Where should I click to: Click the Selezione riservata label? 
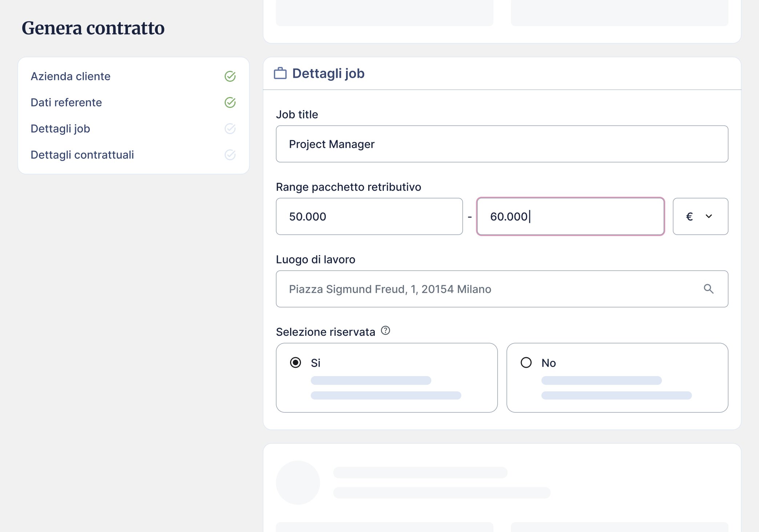pos(326,332)
